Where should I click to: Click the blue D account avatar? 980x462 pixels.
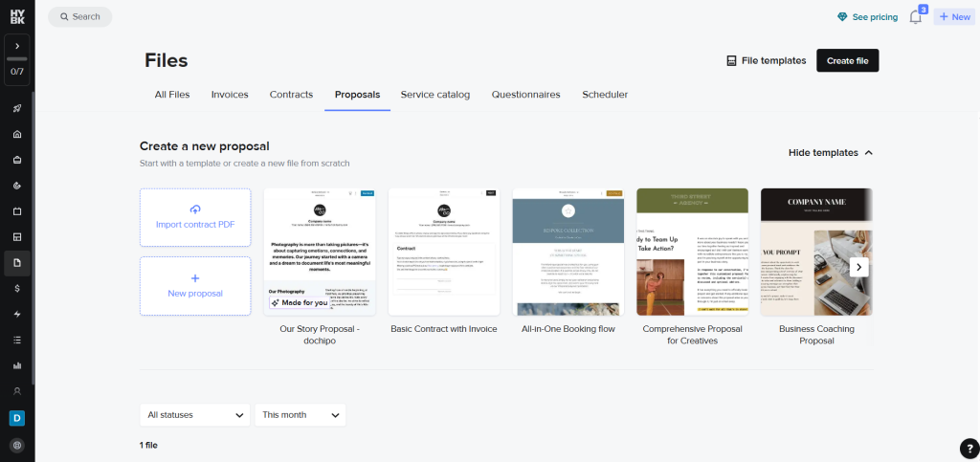point(17,418)
